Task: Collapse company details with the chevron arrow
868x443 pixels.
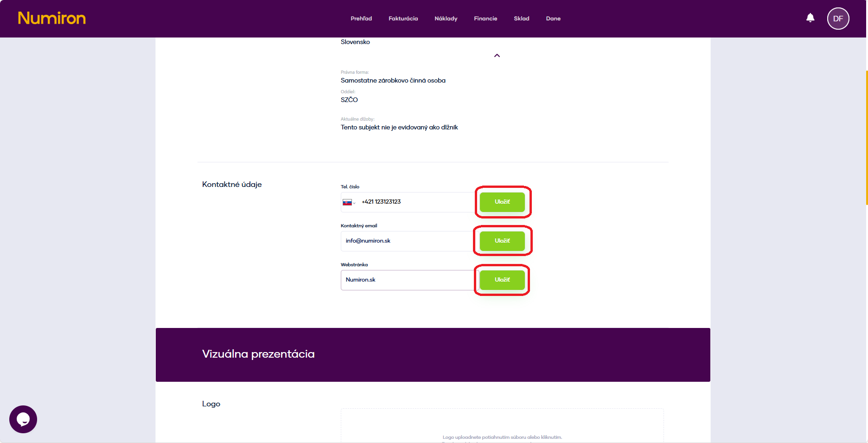Action: 497,56
